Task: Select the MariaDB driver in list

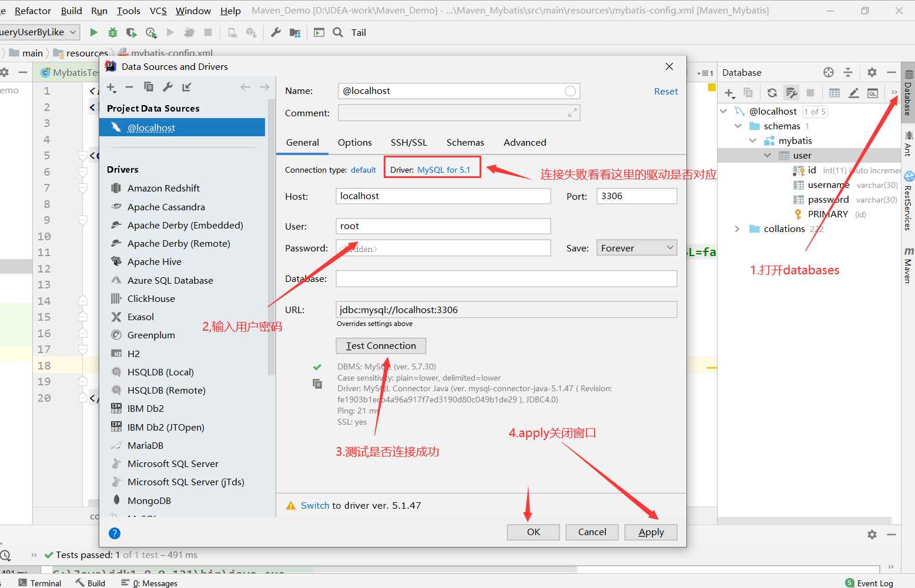Action: [x=145, y=445]
